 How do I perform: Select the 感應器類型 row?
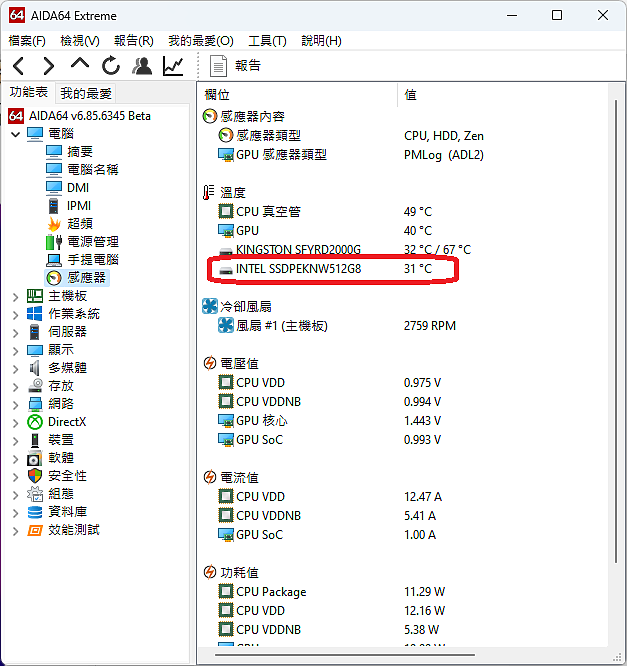(350, 136)
